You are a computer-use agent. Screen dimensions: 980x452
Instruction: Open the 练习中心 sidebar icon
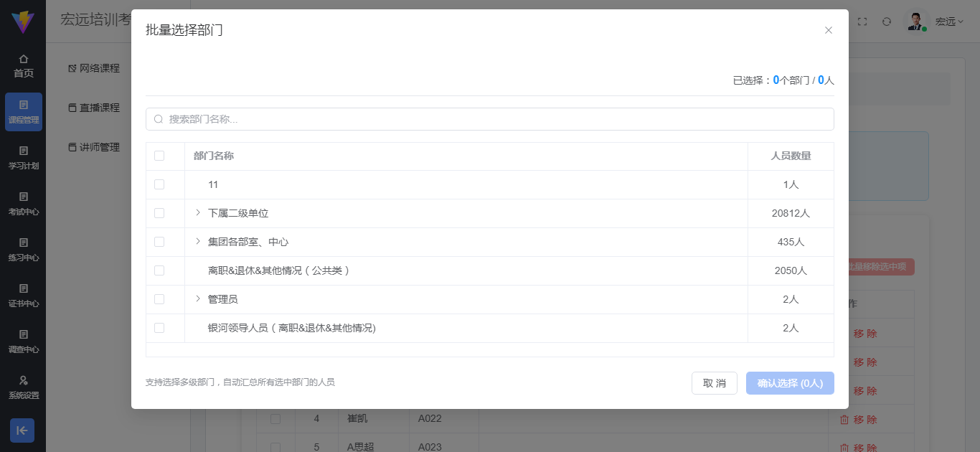(23, 249)
